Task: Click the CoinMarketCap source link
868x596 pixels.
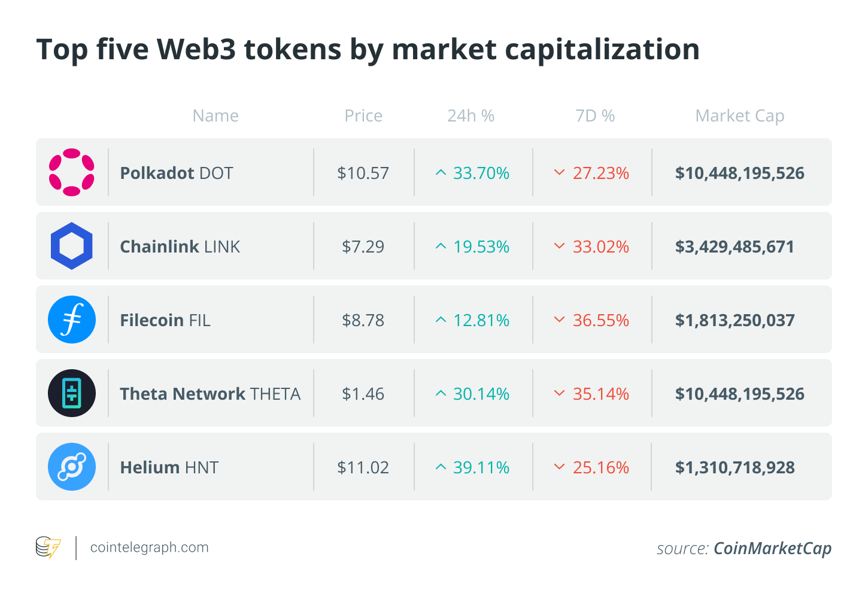Action: 773,548
